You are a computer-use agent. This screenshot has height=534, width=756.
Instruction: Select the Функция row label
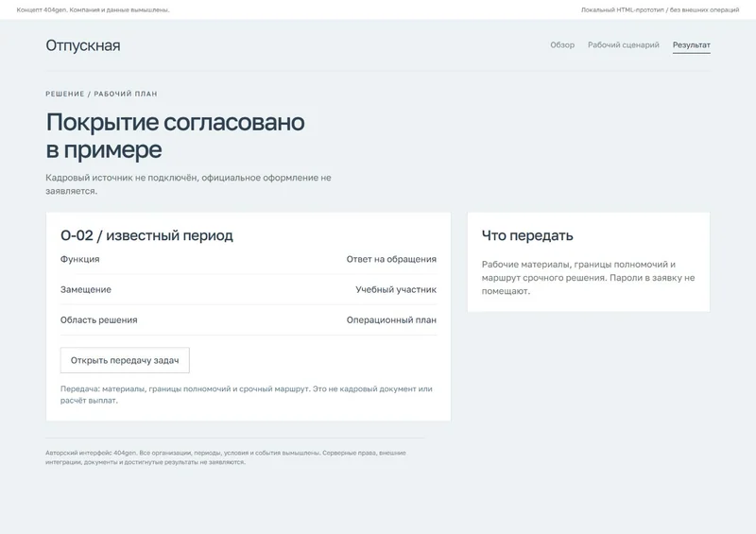point(80,259)
